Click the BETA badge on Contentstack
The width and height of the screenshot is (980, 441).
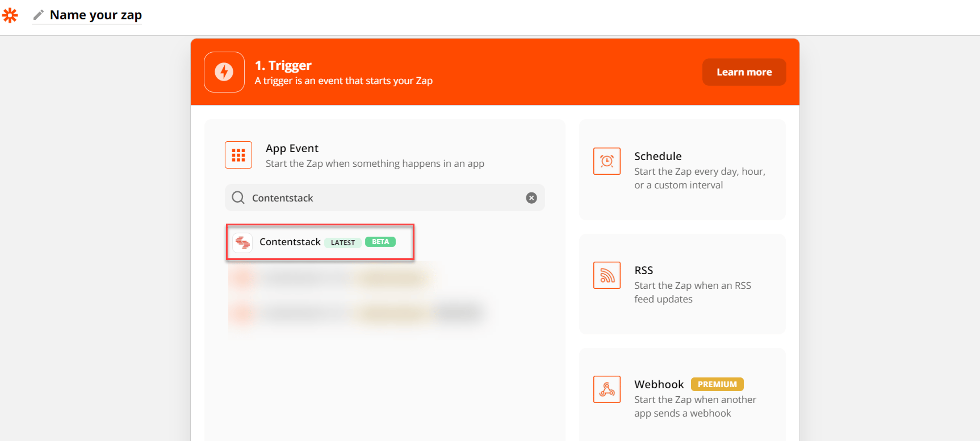pos(380,242)
